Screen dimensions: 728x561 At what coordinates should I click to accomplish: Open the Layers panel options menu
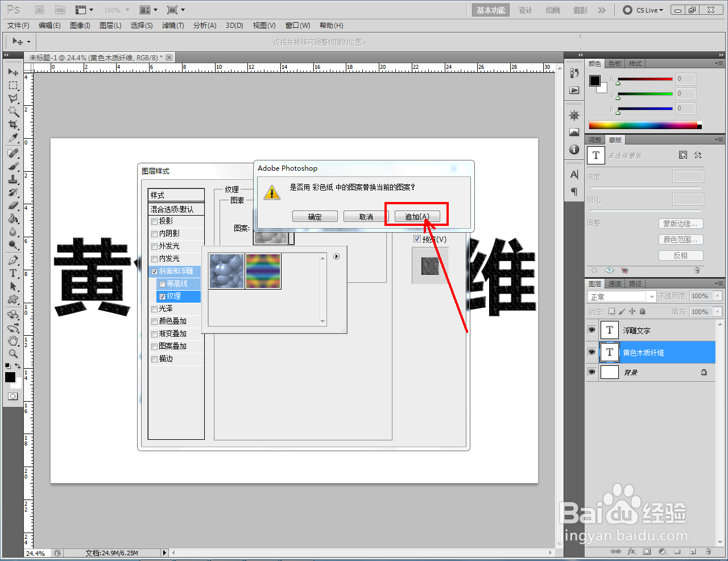[x=719, y=283]
